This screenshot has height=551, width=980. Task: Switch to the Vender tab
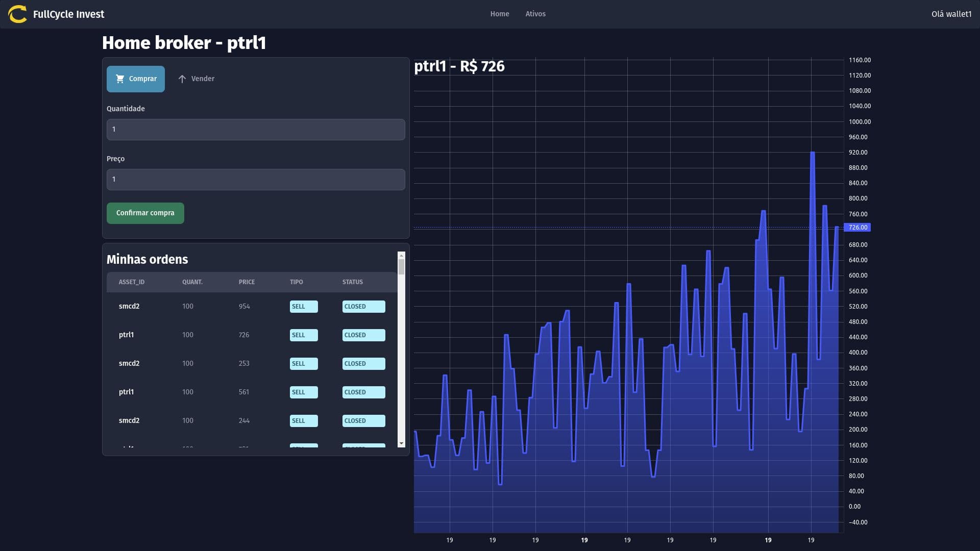(x=197, y=79)
